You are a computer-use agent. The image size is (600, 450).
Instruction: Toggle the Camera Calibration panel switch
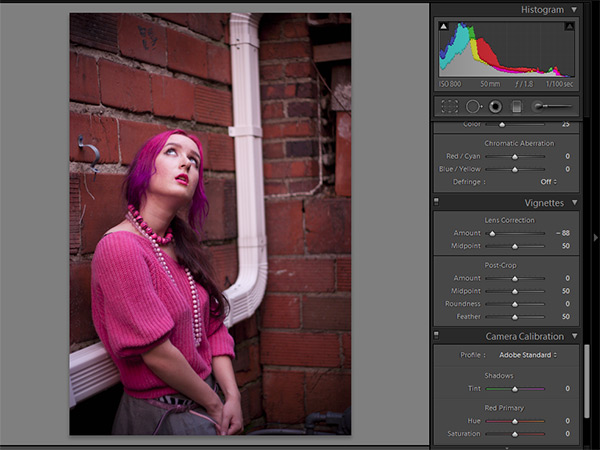(x=436, y=335)
